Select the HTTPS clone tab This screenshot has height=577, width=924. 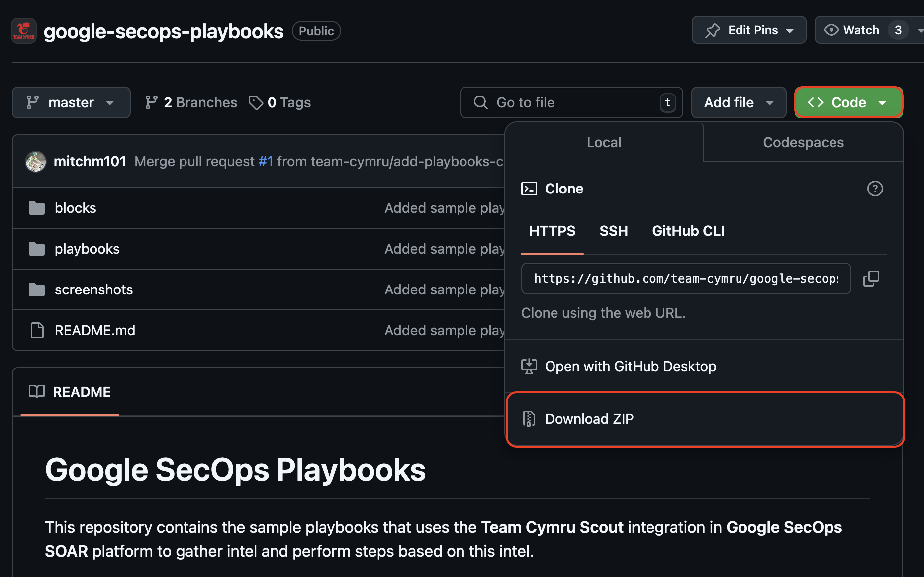pyautogui.click(x=552, y=231)
